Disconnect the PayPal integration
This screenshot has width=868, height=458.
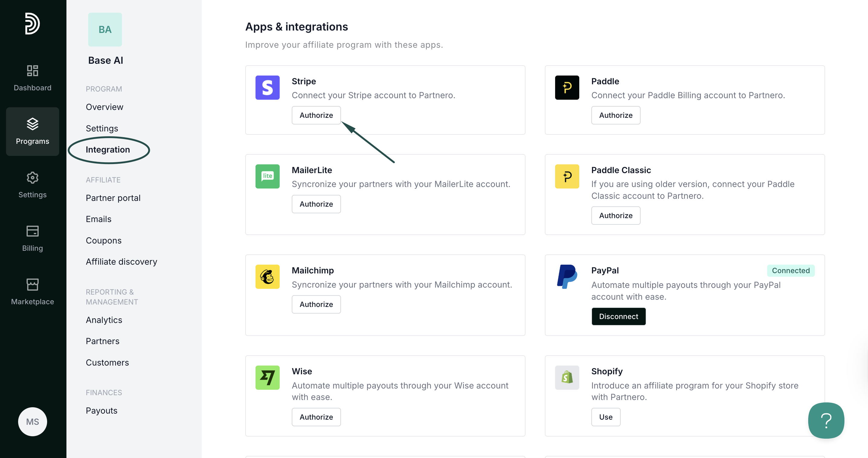(618, 316)
